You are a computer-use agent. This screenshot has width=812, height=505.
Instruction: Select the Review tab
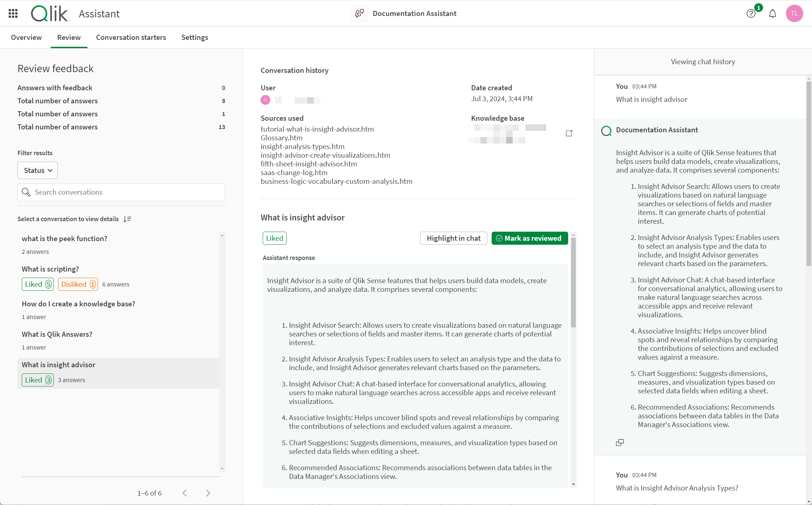[x=68, y=37]
